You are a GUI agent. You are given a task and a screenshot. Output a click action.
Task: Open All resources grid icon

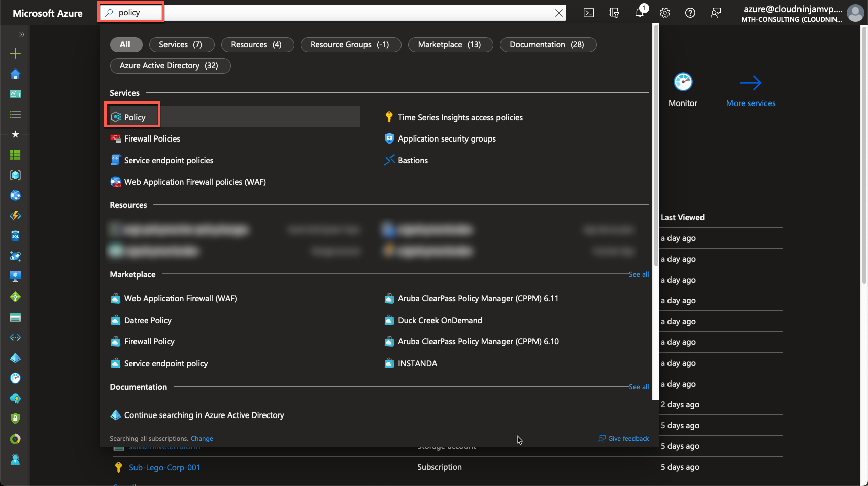15,155
